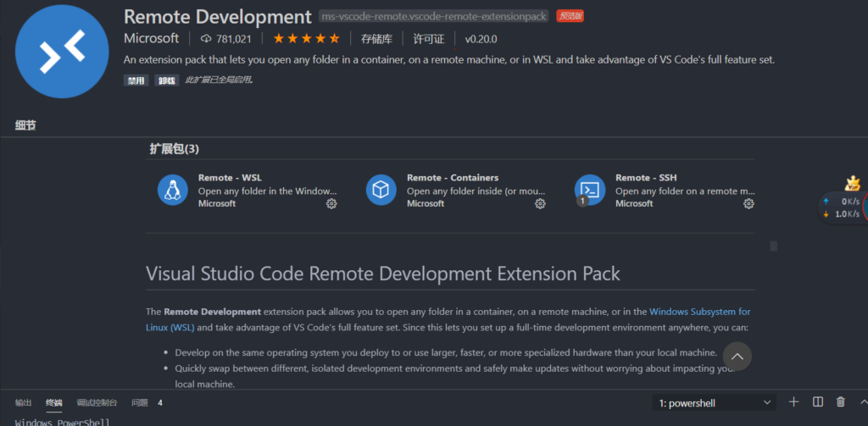Click the Remote - WSL penguin icon
Screen dimensions: 868x426
tap(173, 190)
